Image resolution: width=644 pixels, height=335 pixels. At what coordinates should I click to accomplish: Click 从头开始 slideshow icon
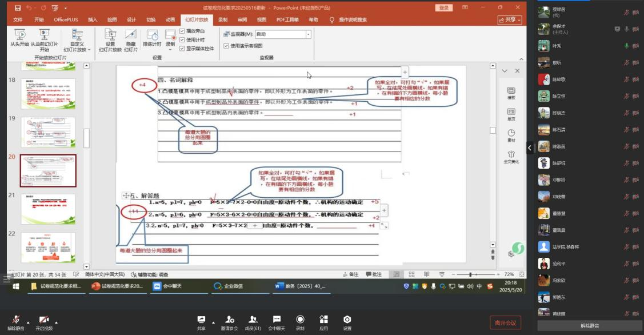[x=20, y=35]
